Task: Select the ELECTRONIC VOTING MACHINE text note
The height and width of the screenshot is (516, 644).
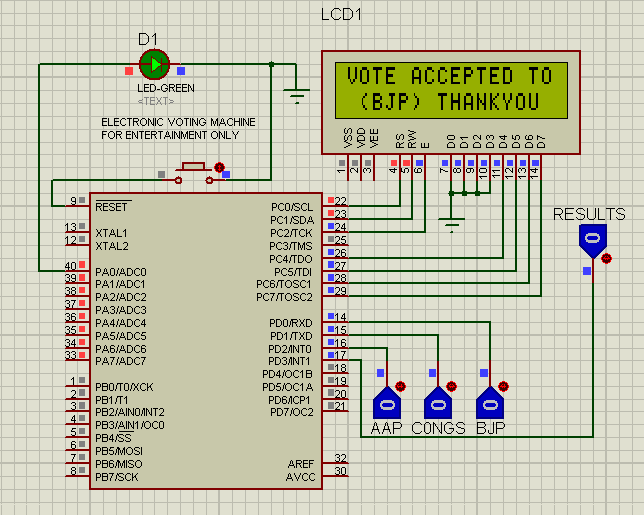Action: click(x=178, y=122)
